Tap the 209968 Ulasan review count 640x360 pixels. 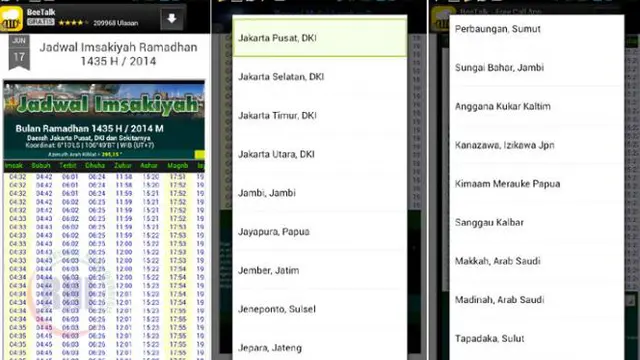[116, 23]
